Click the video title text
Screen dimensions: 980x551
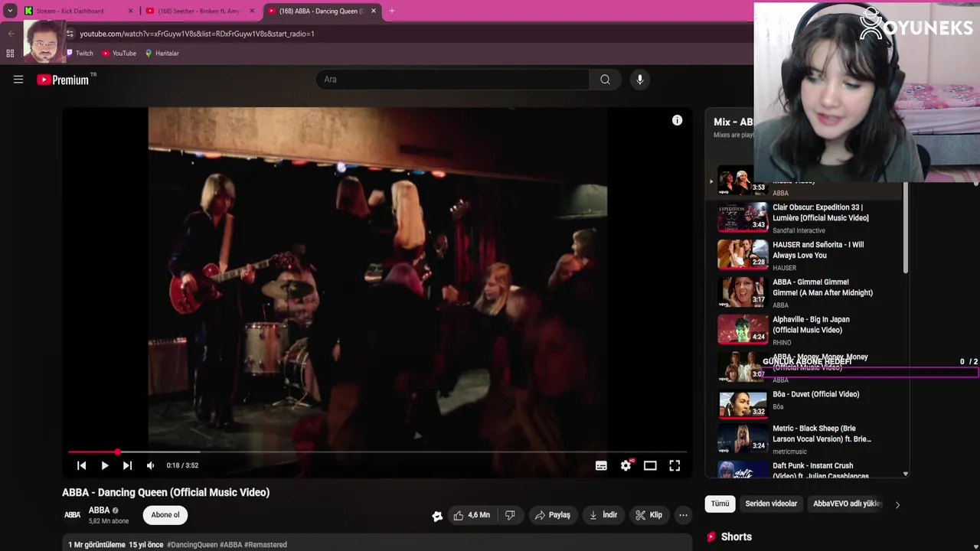166,492
